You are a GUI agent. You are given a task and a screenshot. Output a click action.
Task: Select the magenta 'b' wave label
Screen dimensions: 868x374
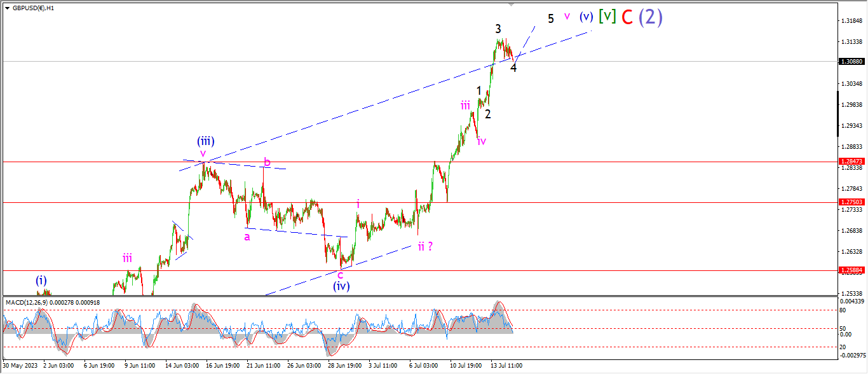267,162
